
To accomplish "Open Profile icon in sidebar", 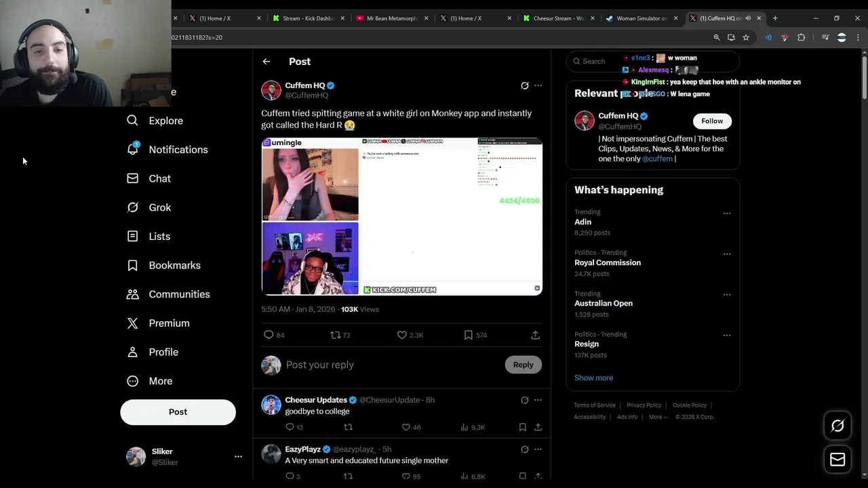I will point(133,352).
